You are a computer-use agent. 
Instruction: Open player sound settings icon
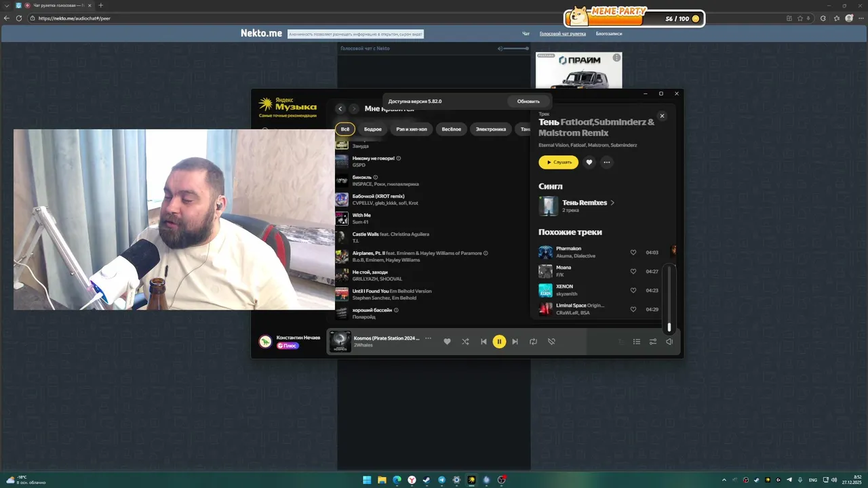(x=653, y=342)
